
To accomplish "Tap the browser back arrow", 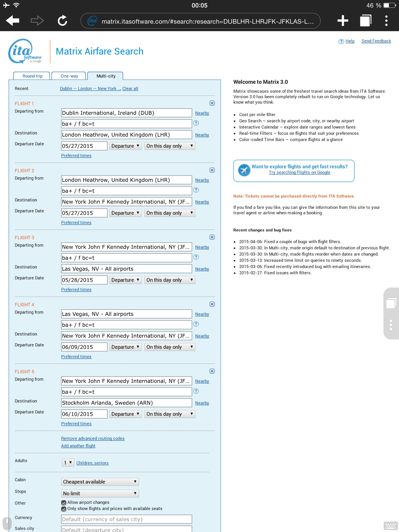I will click(12, 21).
